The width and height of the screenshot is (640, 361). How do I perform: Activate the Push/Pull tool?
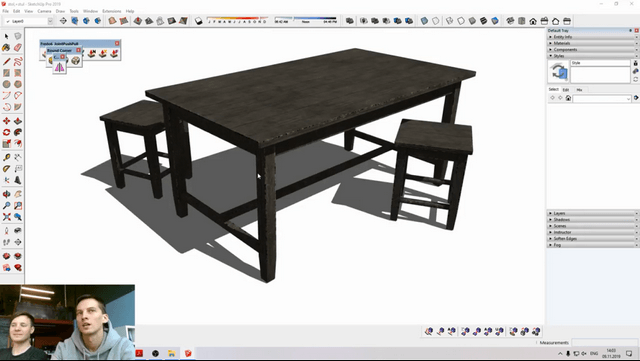tap(18, 121)
